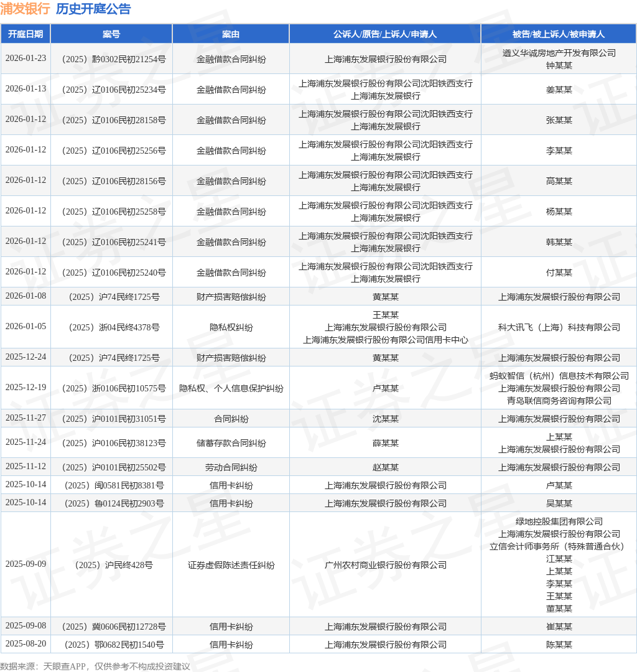Select case number (2025)浙0106民初10575号
The image size is (637, 672).
click(114, 388)
